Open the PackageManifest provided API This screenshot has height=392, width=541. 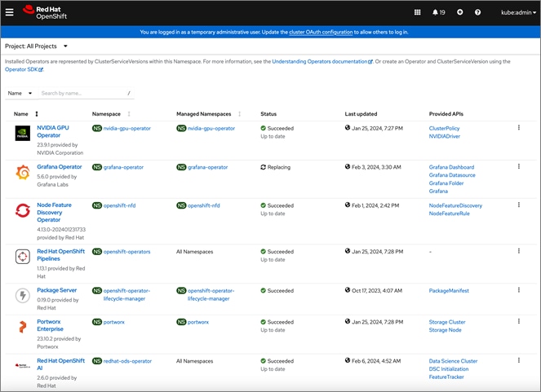(449, 290)
